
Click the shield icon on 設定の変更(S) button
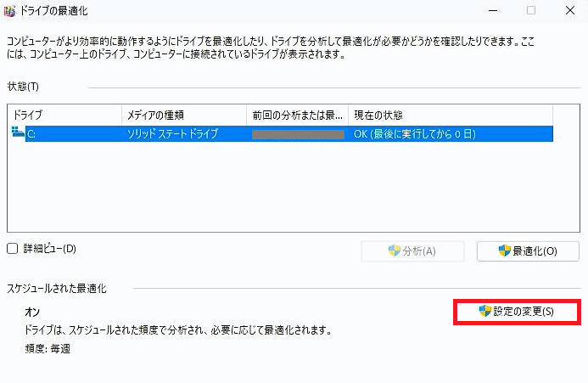point(484,311)
